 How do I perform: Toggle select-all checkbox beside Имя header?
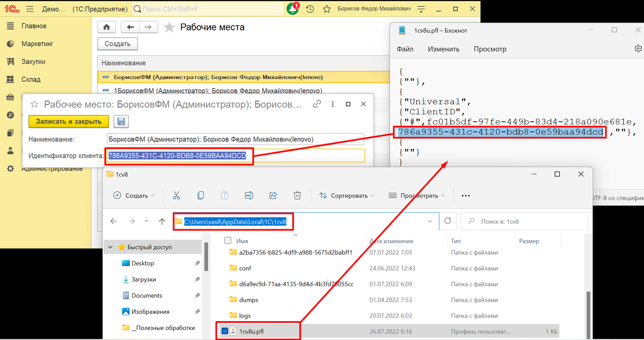(x=228, y=241)
